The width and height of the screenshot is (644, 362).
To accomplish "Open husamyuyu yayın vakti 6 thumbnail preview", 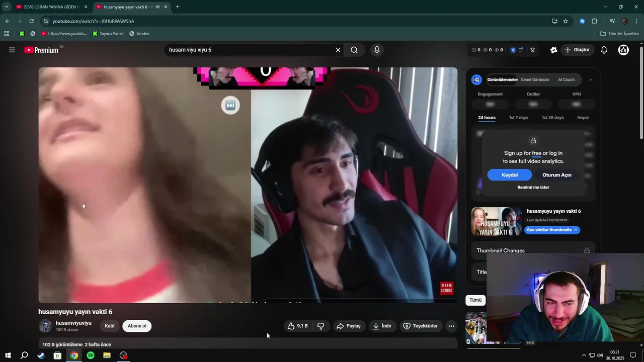I will point(496,221).
